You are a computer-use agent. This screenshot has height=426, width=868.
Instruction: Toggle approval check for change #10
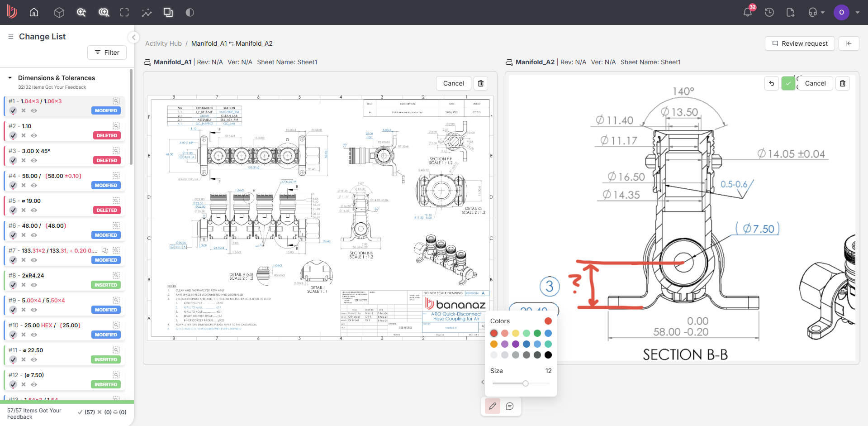point(13,335)
